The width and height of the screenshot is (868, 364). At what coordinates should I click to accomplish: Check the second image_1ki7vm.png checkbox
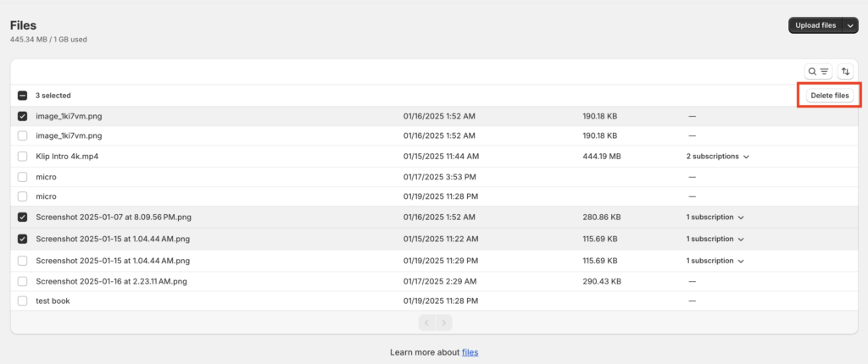[x=23, y=135]
